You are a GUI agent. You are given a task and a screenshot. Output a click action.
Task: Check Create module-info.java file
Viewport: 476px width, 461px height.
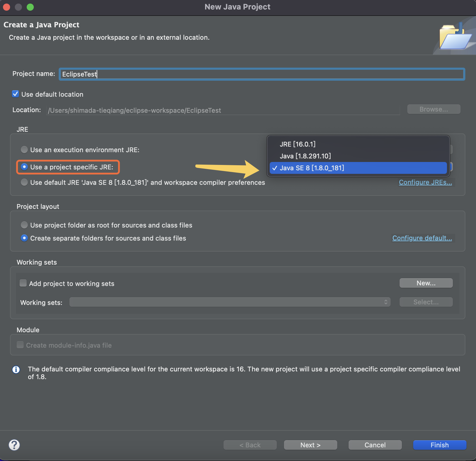point(20,345)
